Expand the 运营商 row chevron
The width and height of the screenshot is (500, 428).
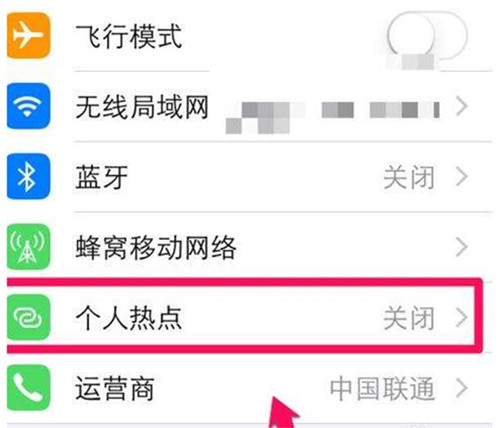[462, 388]
